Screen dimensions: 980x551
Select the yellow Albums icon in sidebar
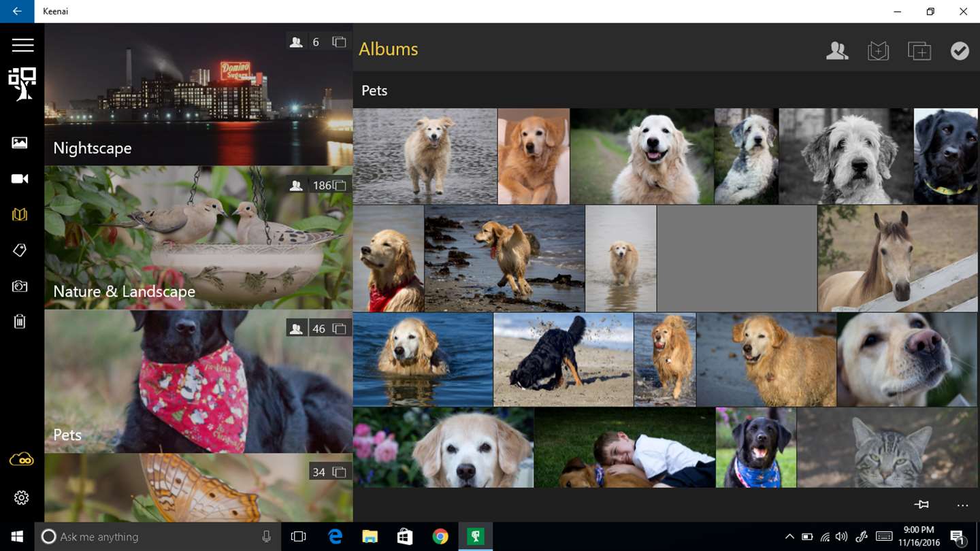click(20, 215)
